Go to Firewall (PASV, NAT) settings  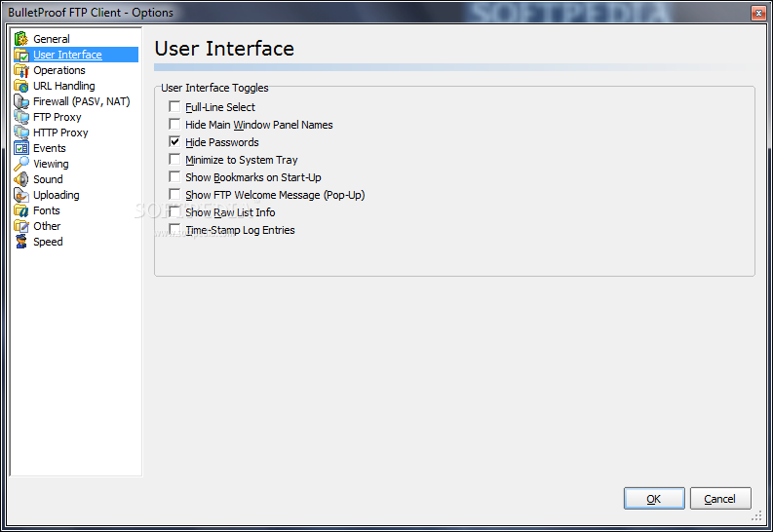[x=81, y=101]
